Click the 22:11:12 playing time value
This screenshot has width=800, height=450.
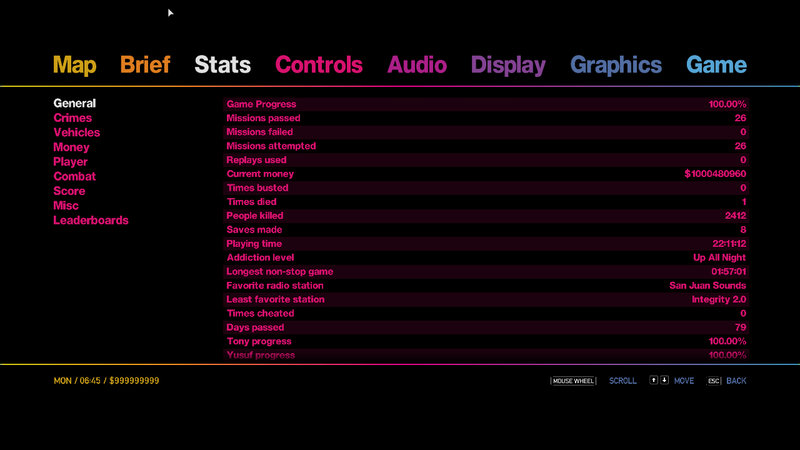729,244
